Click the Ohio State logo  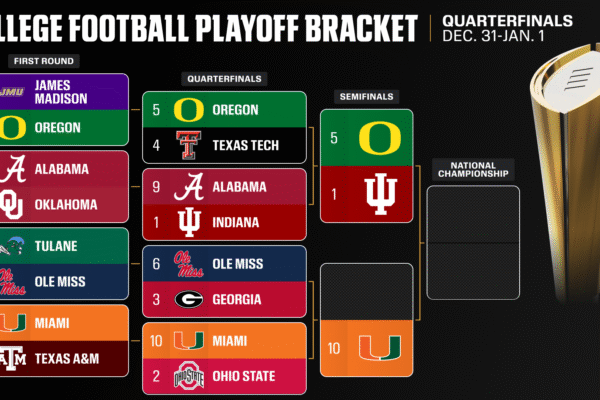(x=186, y=376)
